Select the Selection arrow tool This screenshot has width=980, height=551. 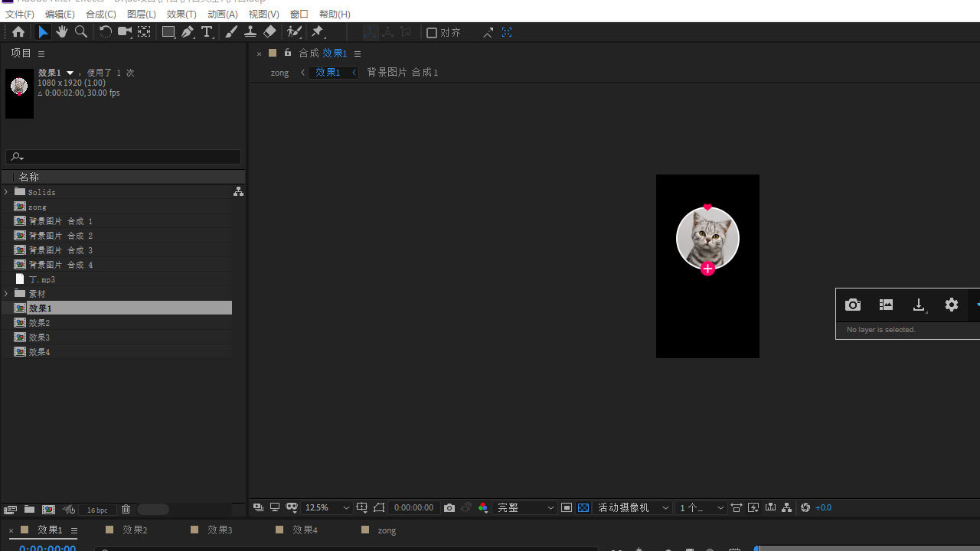click(x=43, y=32)
